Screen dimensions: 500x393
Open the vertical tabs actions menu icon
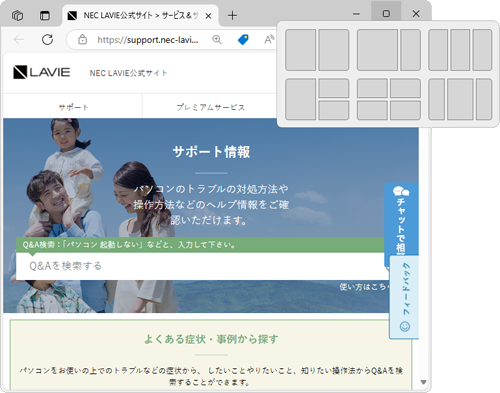click(x=45, y=15)
